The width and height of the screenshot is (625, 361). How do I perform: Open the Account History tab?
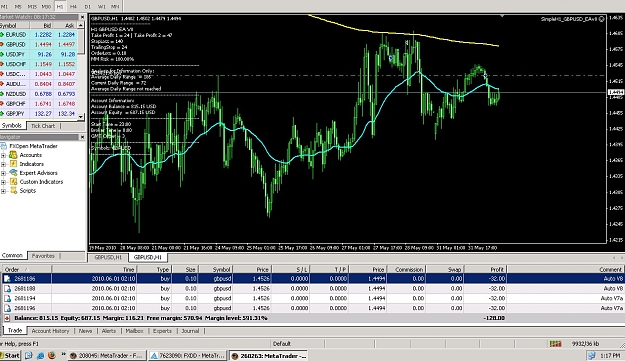pyautogui.click(x=50, y=331)
